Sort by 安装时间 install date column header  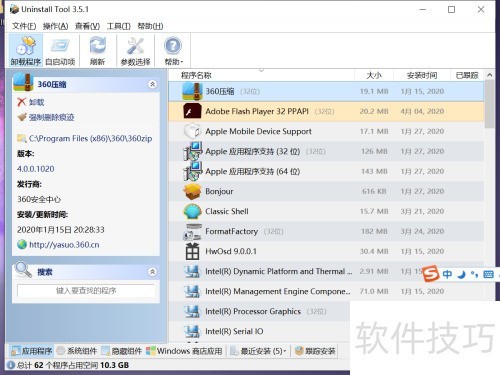pyautogui.click(x=422, y=75)
